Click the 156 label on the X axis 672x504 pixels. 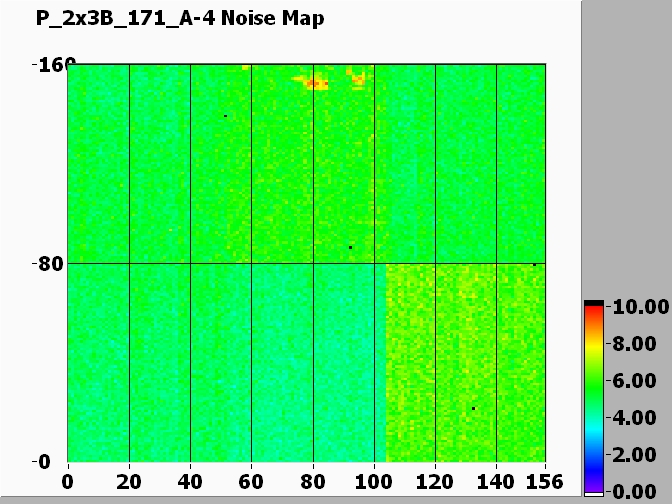click(545, 481)
